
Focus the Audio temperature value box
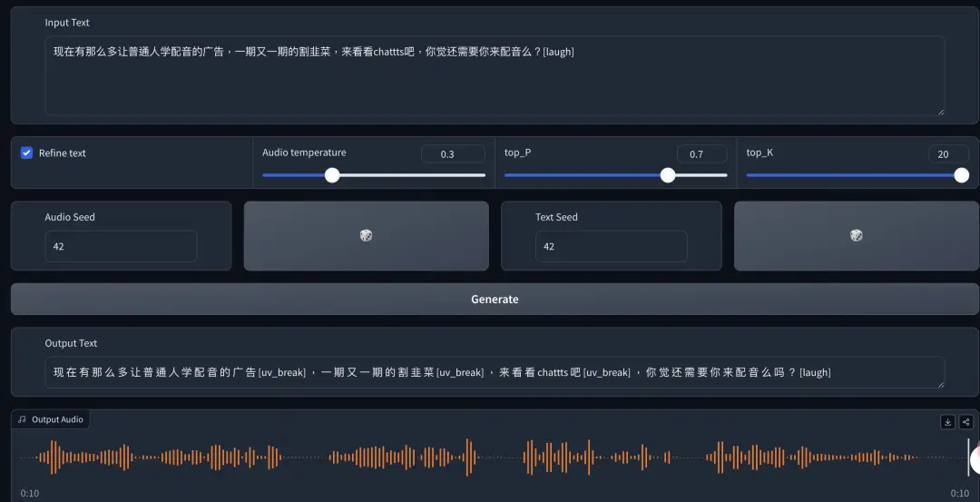click(452, 154)
